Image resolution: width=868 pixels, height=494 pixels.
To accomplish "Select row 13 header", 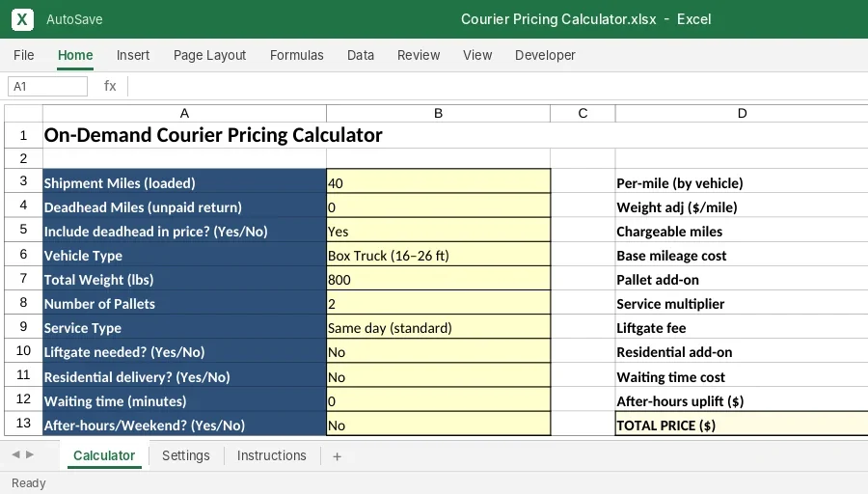I will (x=23, y=424).
